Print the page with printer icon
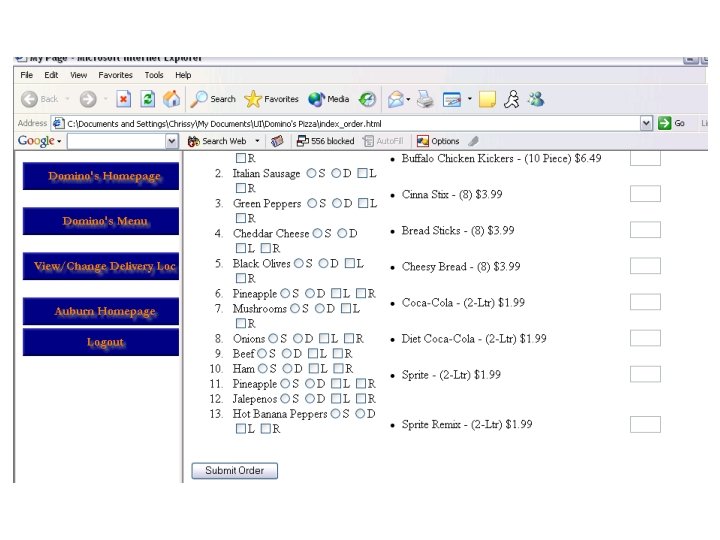Image resolution: width=720 pixels, height=540 pixels. coord(425,99)
